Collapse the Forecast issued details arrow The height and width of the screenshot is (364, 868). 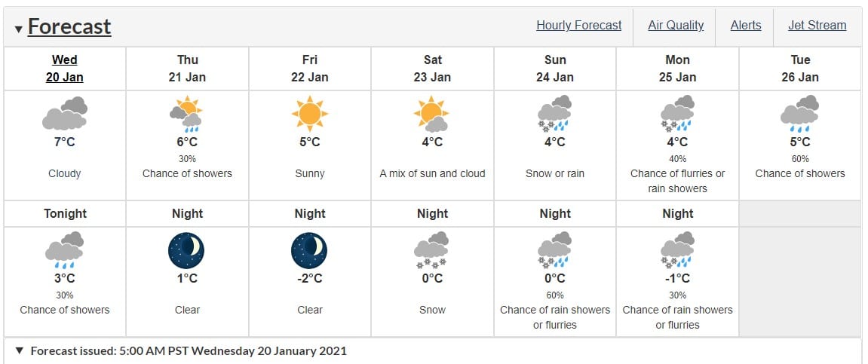click(x=20, y=350)
